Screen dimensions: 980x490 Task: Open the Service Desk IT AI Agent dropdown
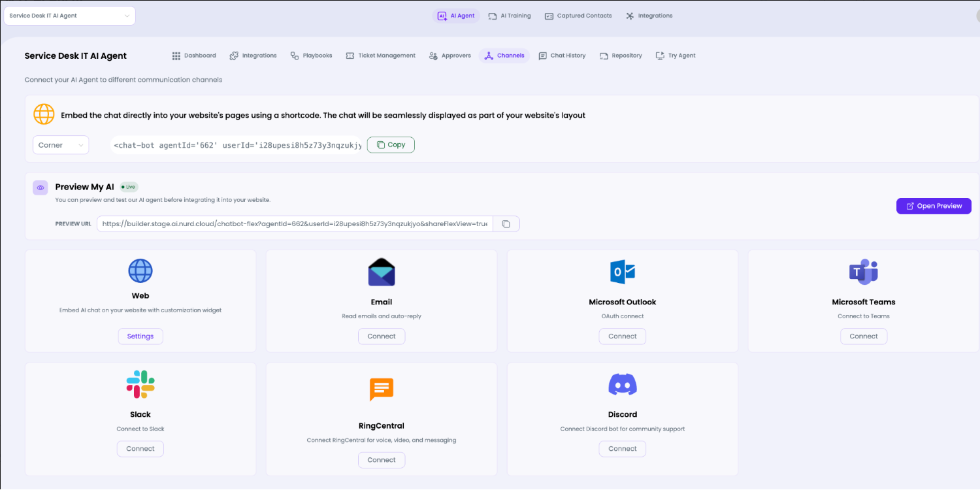70,16
